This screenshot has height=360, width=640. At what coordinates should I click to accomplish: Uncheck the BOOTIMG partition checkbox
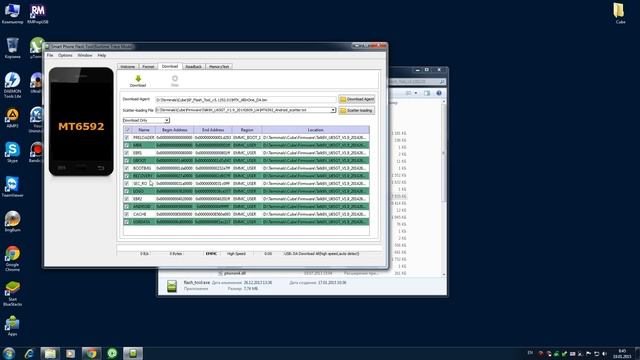tap(127, 168)
